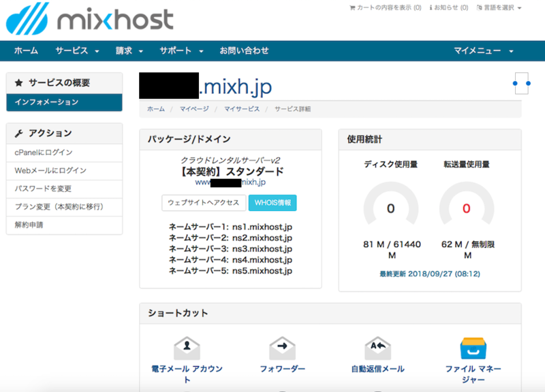Expand the サービス dropdown menu
545x392 pixels.
click(77, 50)
